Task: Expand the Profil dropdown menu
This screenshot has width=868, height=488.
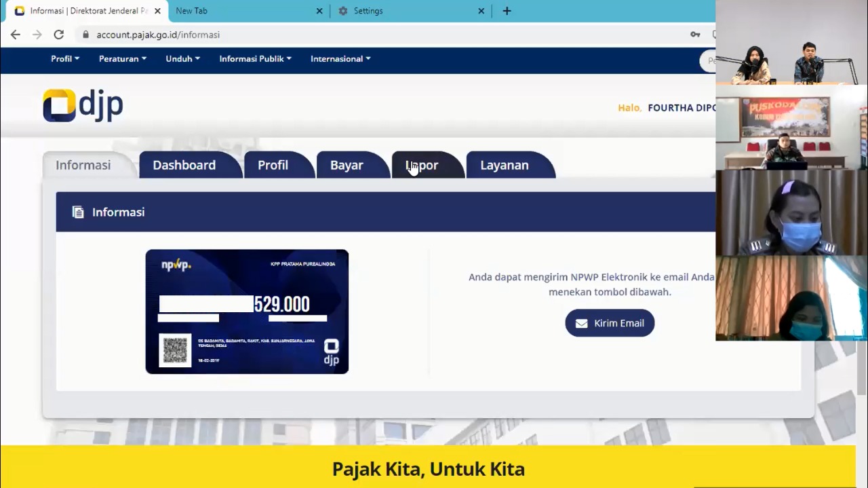Action: [x=65, y=59]
